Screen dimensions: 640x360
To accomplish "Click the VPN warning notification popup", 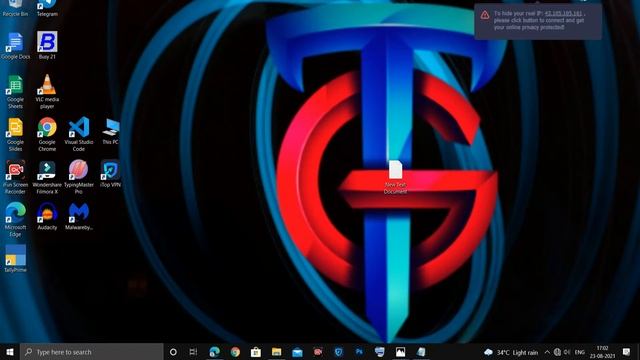I will click(x=538, y=21).
